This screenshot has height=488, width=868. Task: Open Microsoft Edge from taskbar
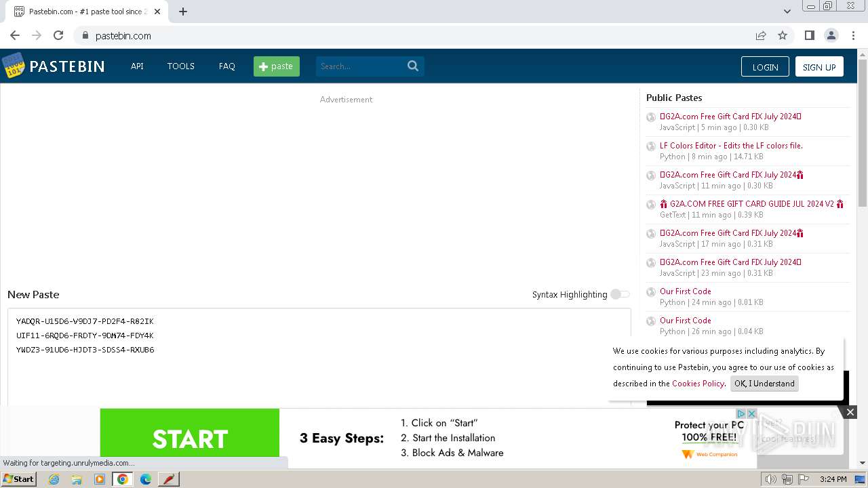point(146,479)
